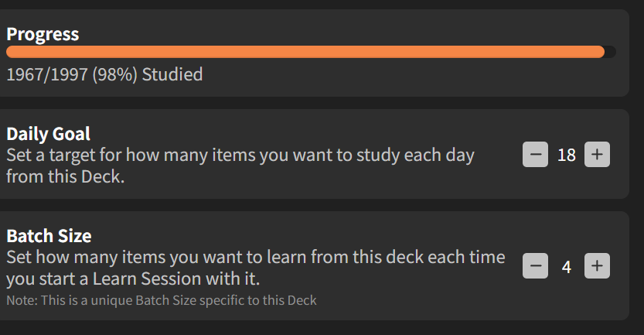Click the 'Set a target' Daily Goal description
644x335 pixels.
click(240, 155)
